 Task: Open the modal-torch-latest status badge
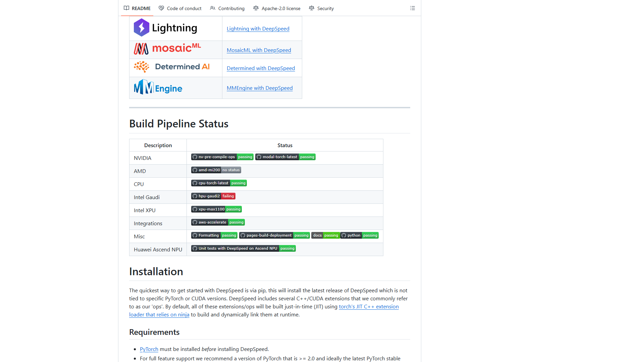[285, 157]
